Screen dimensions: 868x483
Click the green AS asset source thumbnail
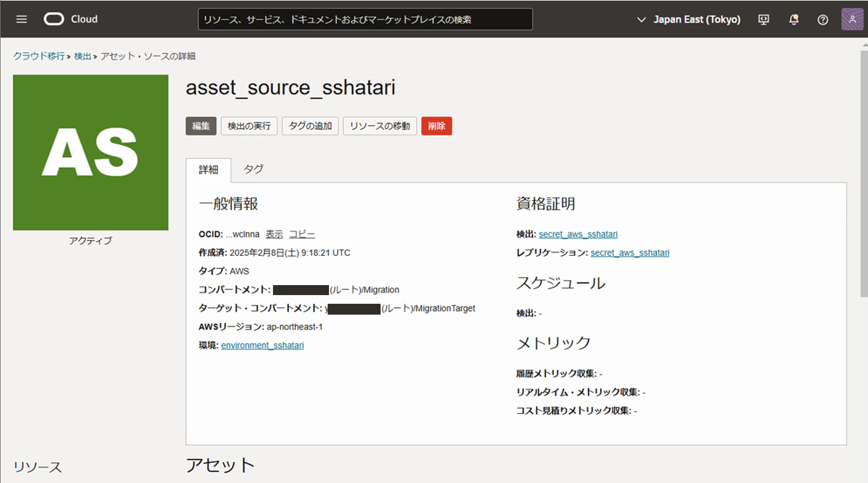[x=91, y=152]
